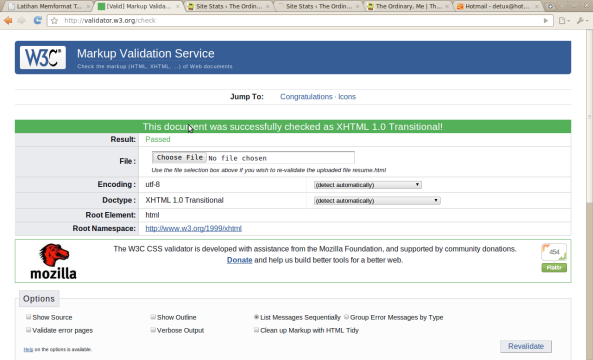Viewport: 593px width, 360px height.
Task: Click the Options legend heading
Action: pyautogui.click(x=39, y=299)
